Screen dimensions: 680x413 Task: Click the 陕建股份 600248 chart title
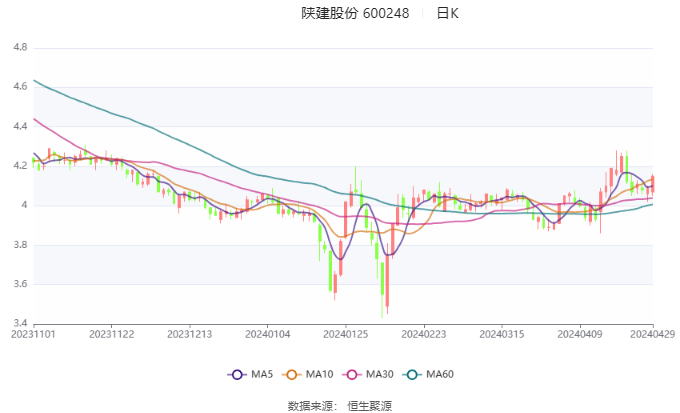coord(355,13)
